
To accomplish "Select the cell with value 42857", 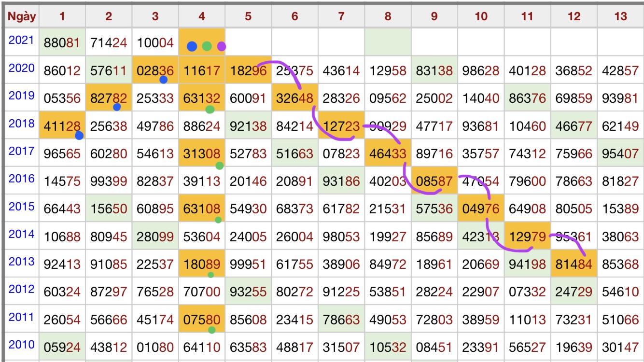I will point(620,70).
